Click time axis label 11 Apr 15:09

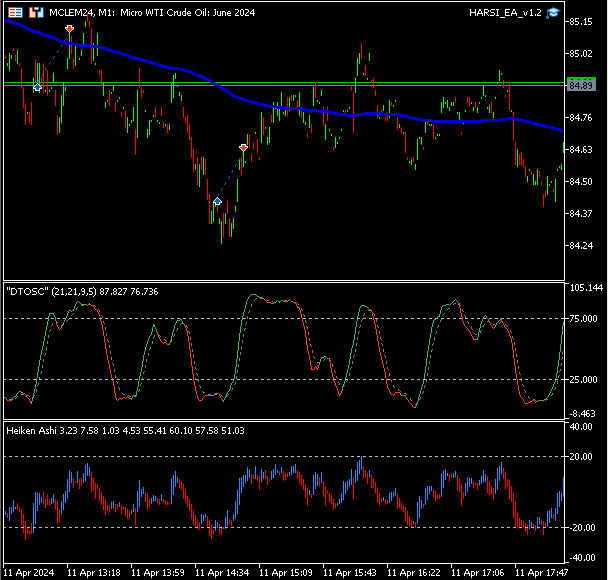[285, 573]
